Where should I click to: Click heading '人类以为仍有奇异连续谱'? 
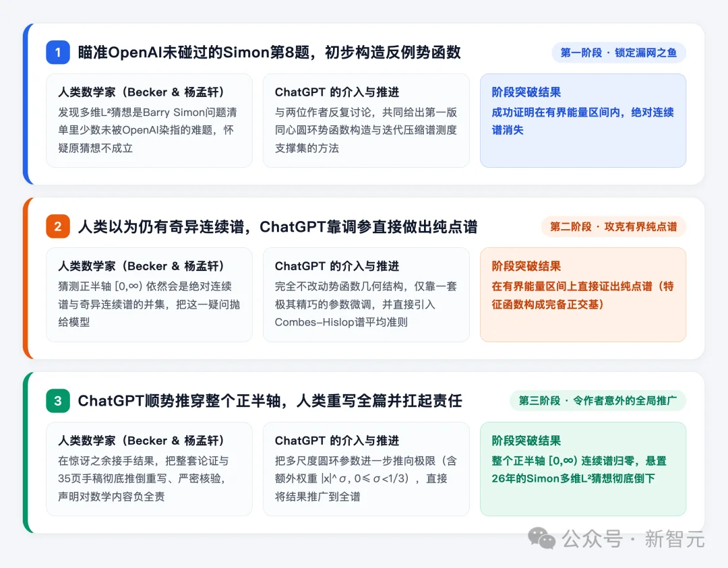point(160,226)
